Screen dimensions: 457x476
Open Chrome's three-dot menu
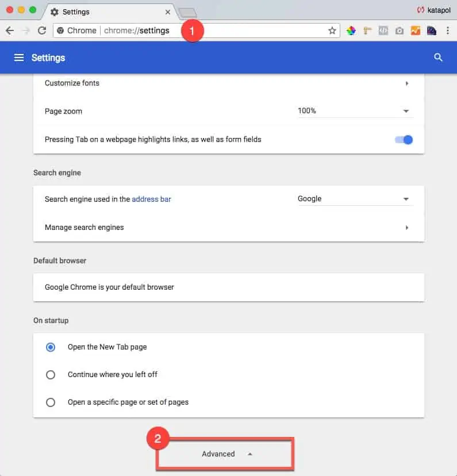(448, 30)
